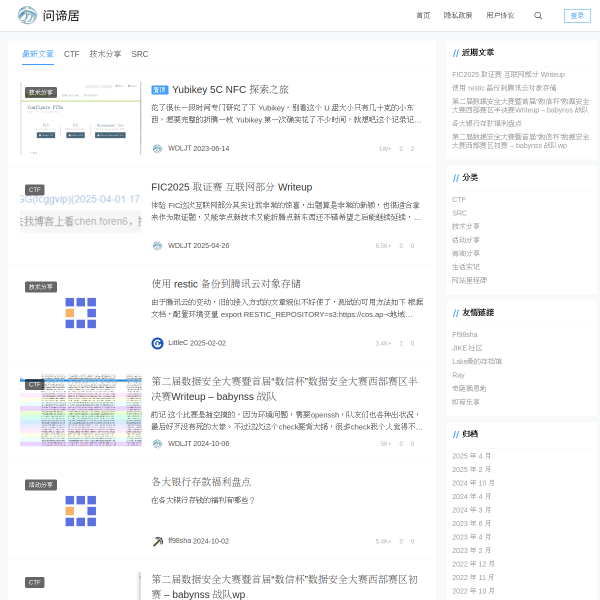Click the 登录 login button

577,16
